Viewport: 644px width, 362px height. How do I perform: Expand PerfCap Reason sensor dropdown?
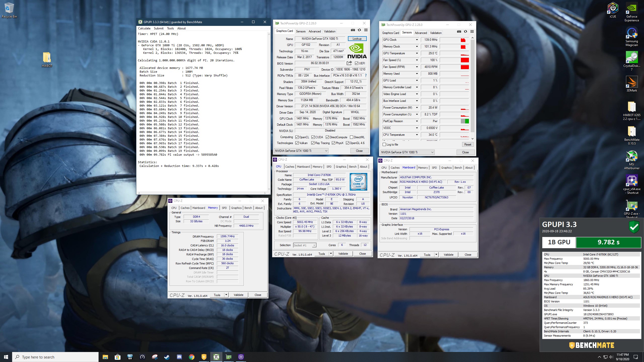click(417, 121)
